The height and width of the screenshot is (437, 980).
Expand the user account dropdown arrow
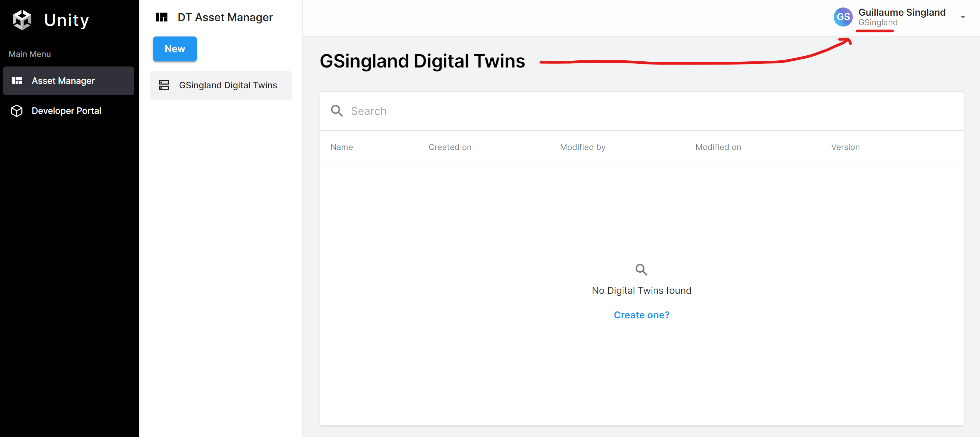(x=963, y=17)
